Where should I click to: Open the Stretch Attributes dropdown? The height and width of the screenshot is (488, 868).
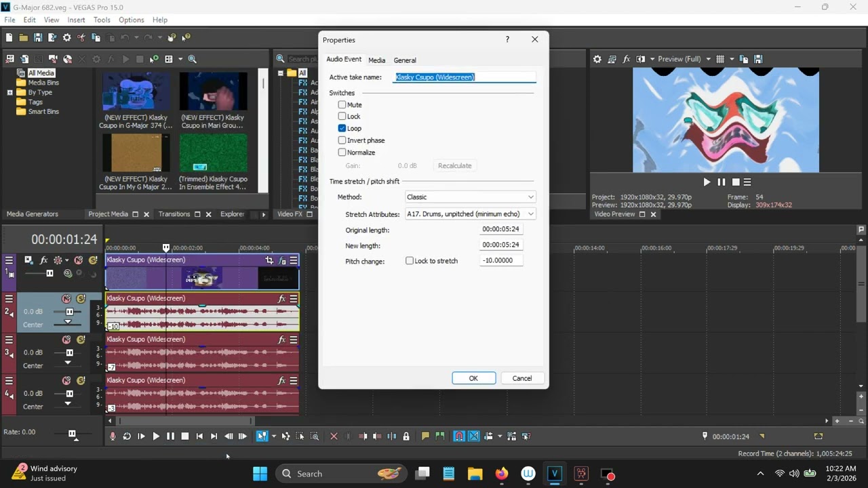coord(470,214)
